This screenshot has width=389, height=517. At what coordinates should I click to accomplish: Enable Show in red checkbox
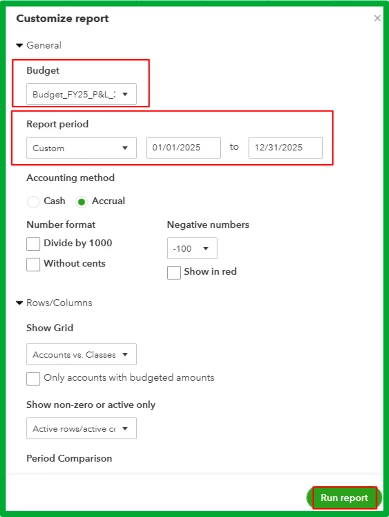pyautogui.click(x=174, y=273)
